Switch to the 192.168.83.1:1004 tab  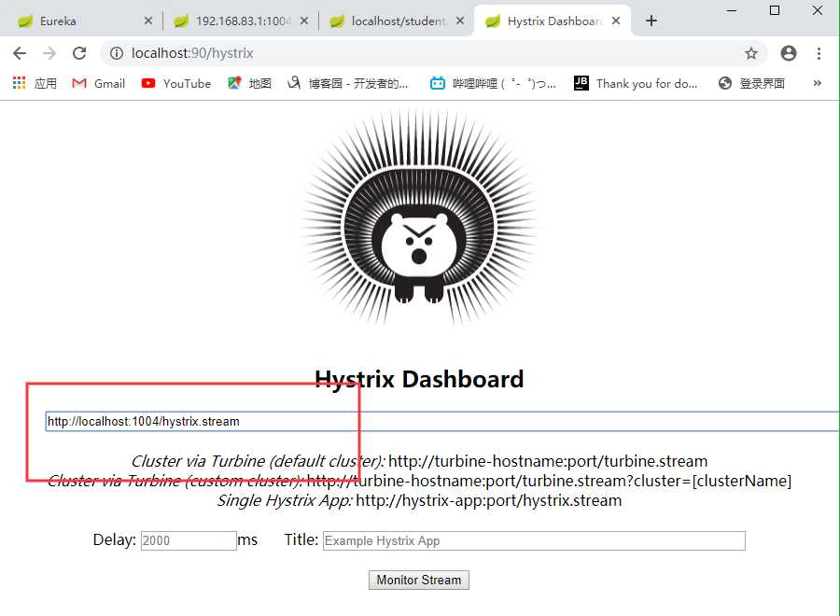(x=242, y=21)
